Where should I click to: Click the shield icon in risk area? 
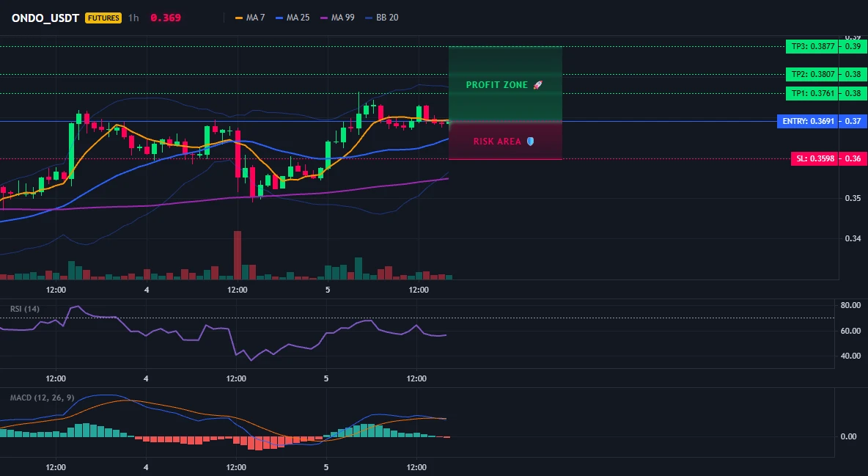tap(530, 142)
